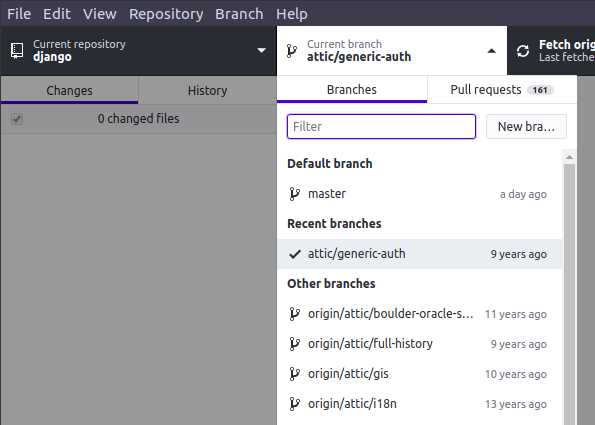Viewport: 595px width, 425px height.
Task: Click branch icon next to origin/attic/i18n
Action: tap(294, 404)
